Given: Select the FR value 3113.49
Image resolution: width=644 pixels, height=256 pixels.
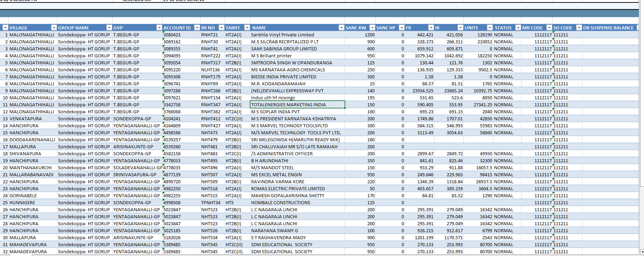Looking at the screenshot, I should point(419,133).
